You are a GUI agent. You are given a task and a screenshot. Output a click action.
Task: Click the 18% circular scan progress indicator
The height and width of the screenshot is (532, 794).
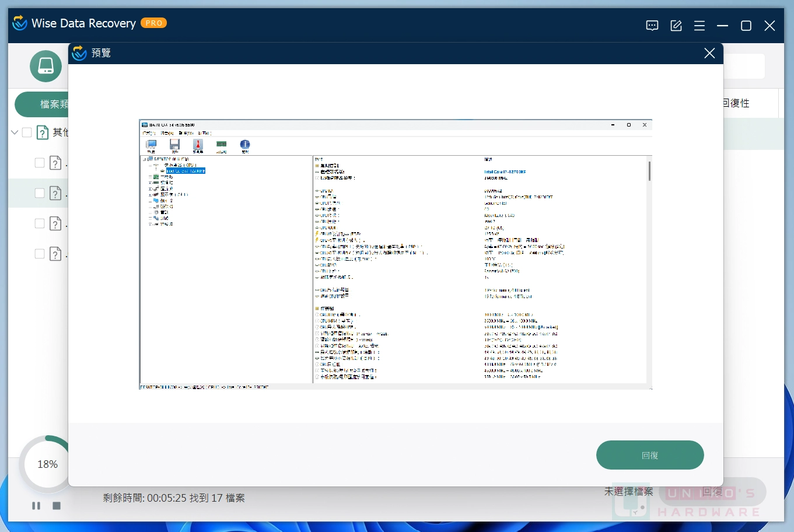47,464
